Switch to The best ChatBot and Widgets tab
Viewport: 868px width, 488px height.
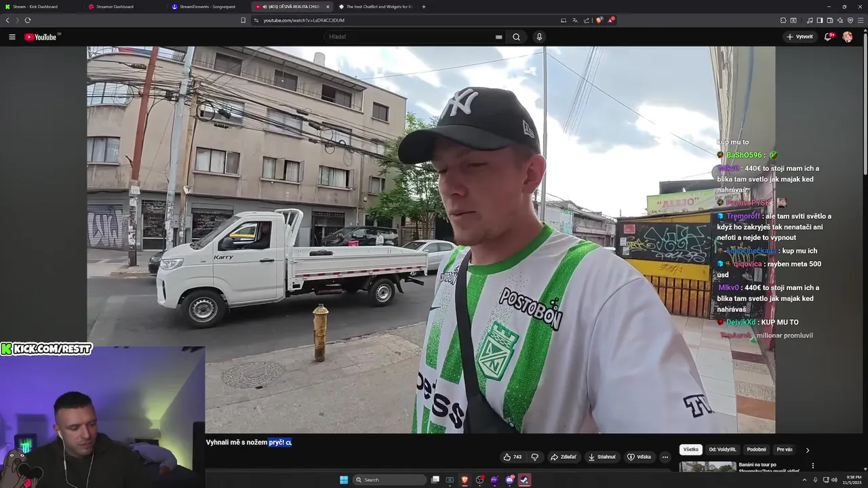click(x=375, y=7)
